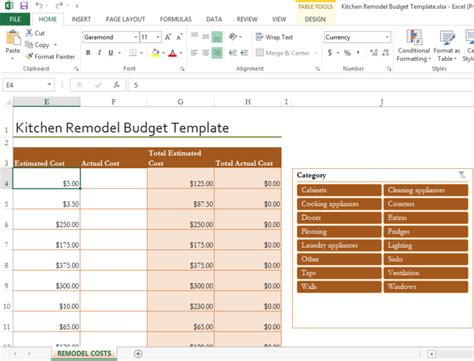474x361 pixels.
Task: Open the FILE tab
Action: (x=15, y=19)
